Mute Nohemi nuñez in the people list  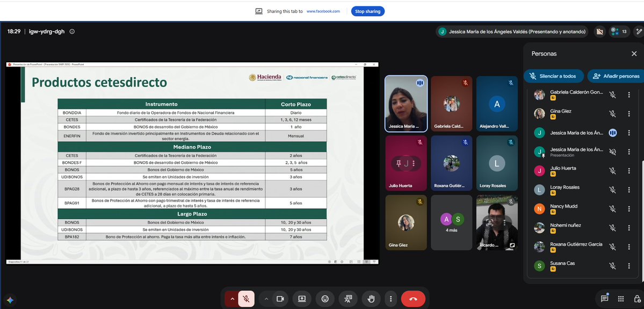(x=612, y=228)
